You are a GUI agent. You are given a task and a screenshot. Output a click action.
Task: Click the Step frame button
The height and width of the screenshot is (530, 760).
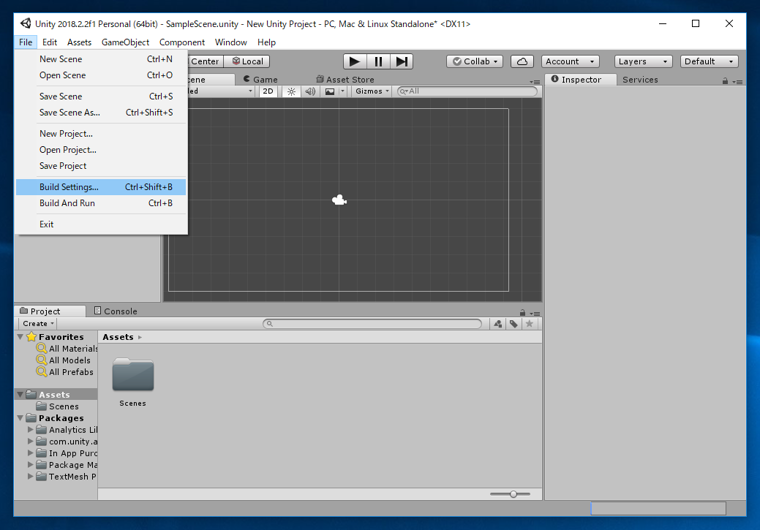(401, 62)
